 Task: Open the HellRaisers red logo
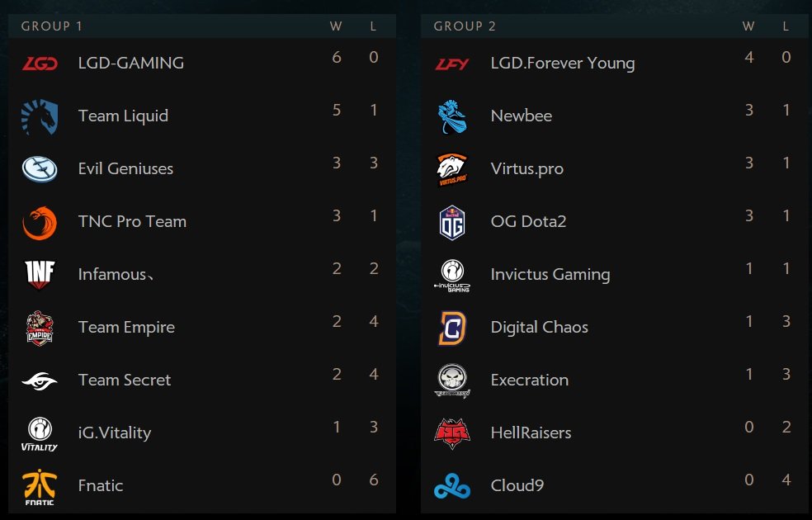coord(452,433)
